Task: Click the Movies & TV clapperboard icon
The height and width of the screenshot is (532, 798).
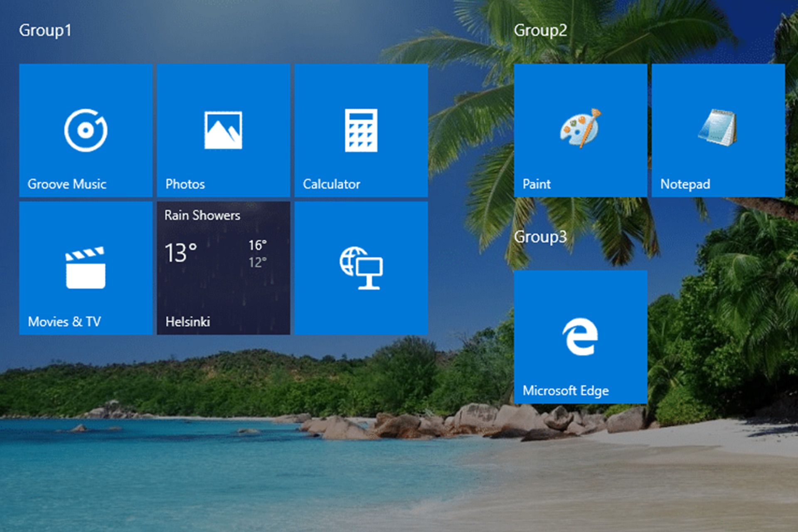Action: [x=86, y=268]
